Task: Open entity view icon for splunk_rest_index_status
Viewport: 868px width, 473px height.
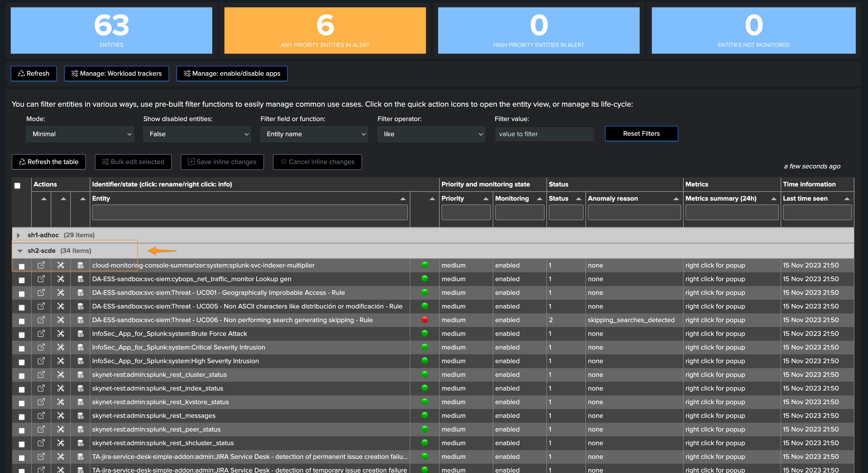Action: tap(41, 388)
